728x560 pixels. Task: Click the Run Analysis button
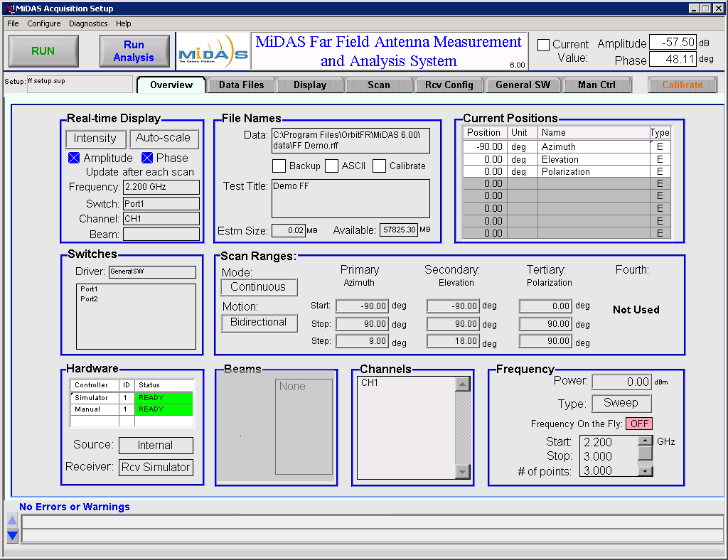point(134,51)
